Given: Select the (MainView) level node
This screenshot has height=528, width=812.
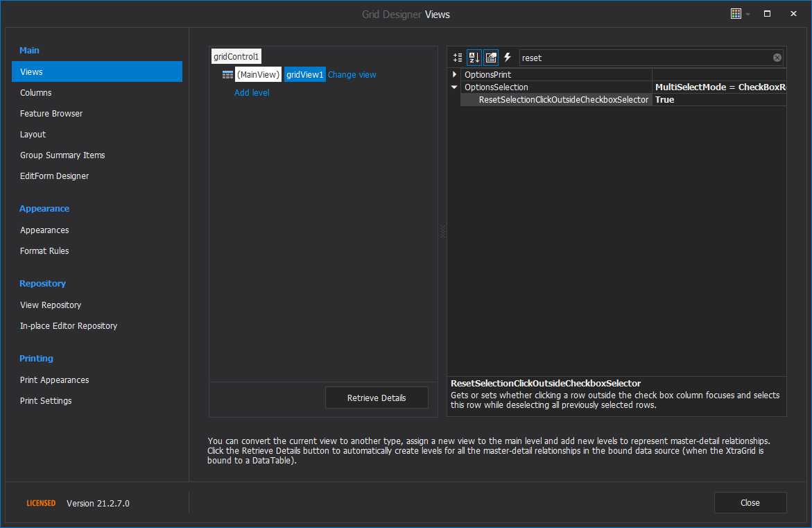Looking at the screenshot, I should click(258, 75).
